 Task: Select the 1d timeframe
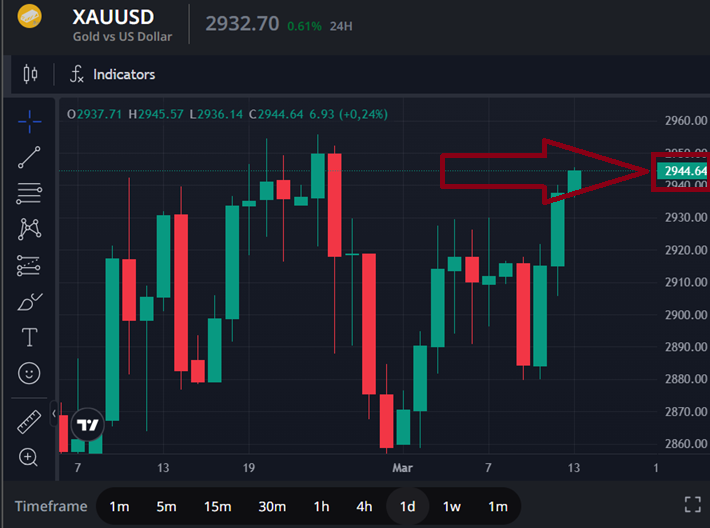coord(408,506)
